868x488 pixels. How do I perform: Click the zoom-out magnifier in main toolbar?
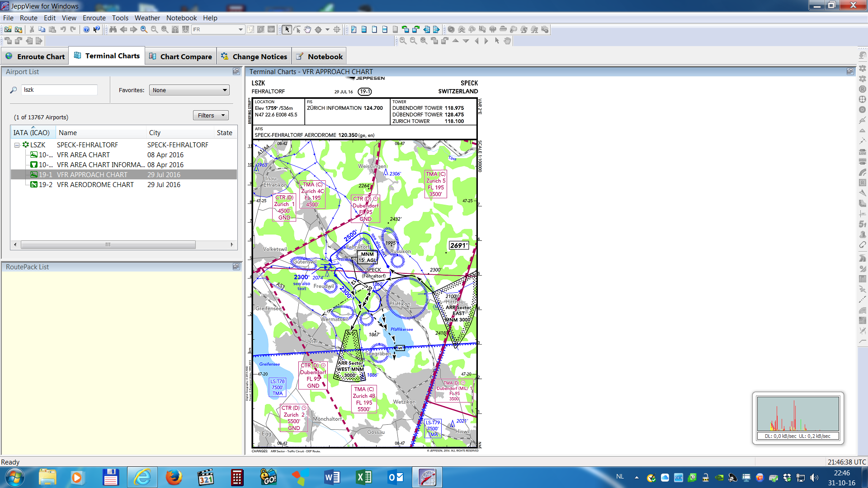tap(154, 29)
